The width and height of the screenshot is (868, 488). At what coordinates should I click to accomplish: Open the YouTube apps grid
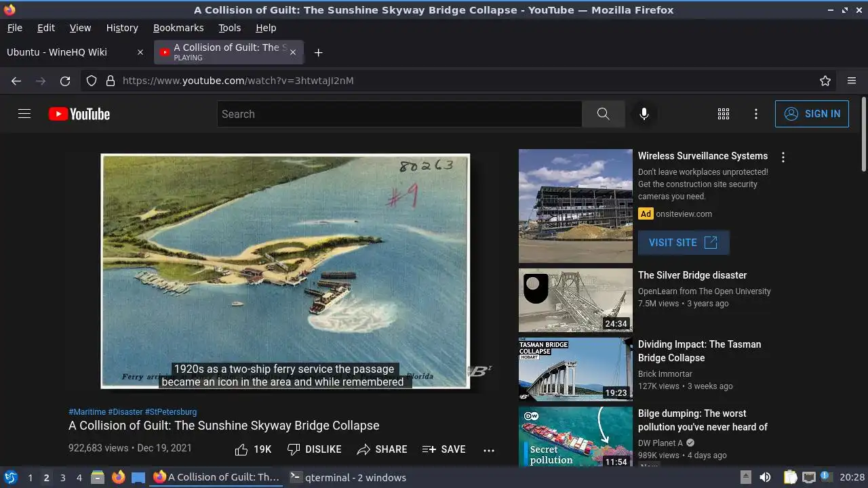pos(724,114)
